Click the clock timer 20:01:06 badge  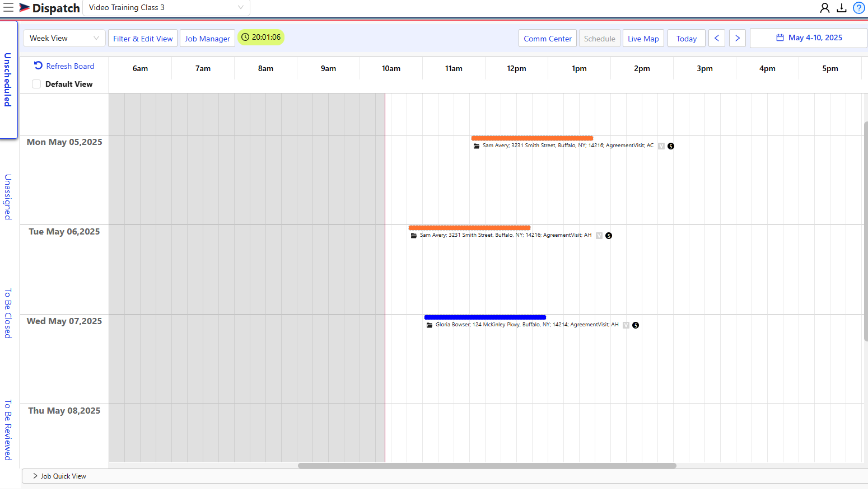coord(261,38)
